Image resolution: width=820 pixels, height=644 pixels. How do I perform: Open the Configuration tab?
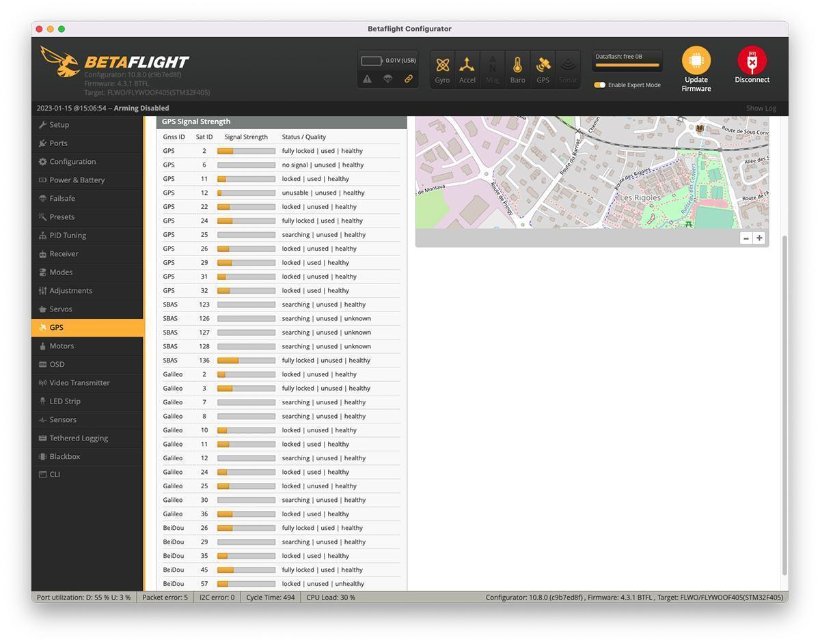pos(87,162)
